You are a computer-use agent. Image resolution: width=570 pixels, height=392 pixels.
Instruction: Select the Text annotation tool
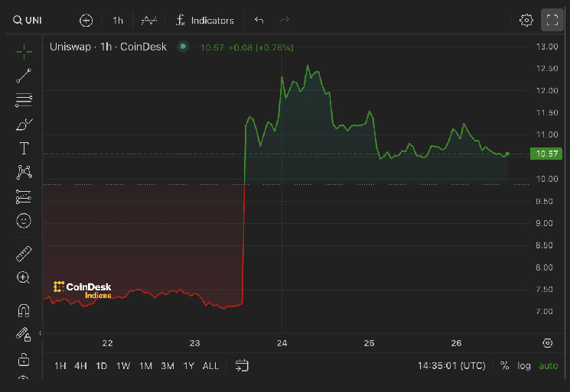[x=24, y=148]
